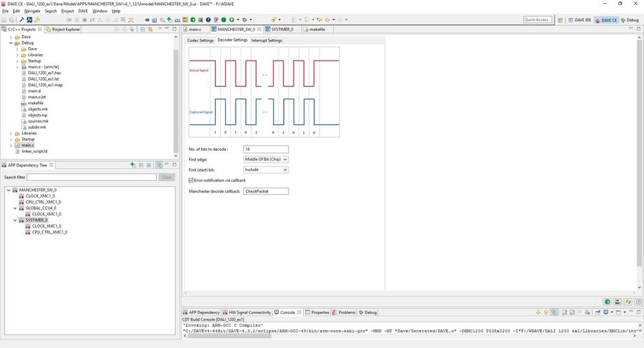Viewport: 644px width, 348px height.
Task: Click the wrench icon in main toolbar
Action: pos(37,19)
